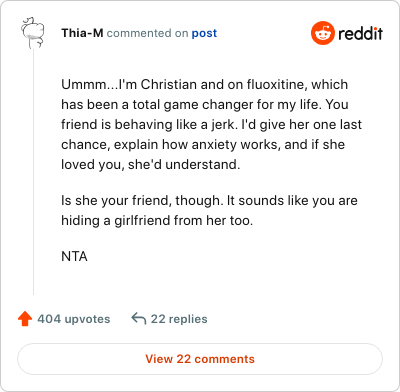Upvote with the orange arrow icon
The height and width of the screenshot is (392, 400).
point(25,319)
